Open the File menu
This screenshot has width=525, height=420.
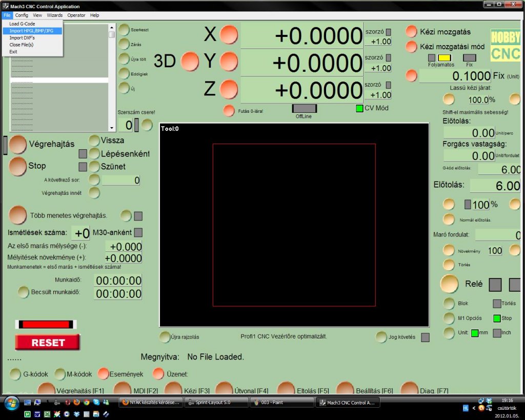coord(7,15)
